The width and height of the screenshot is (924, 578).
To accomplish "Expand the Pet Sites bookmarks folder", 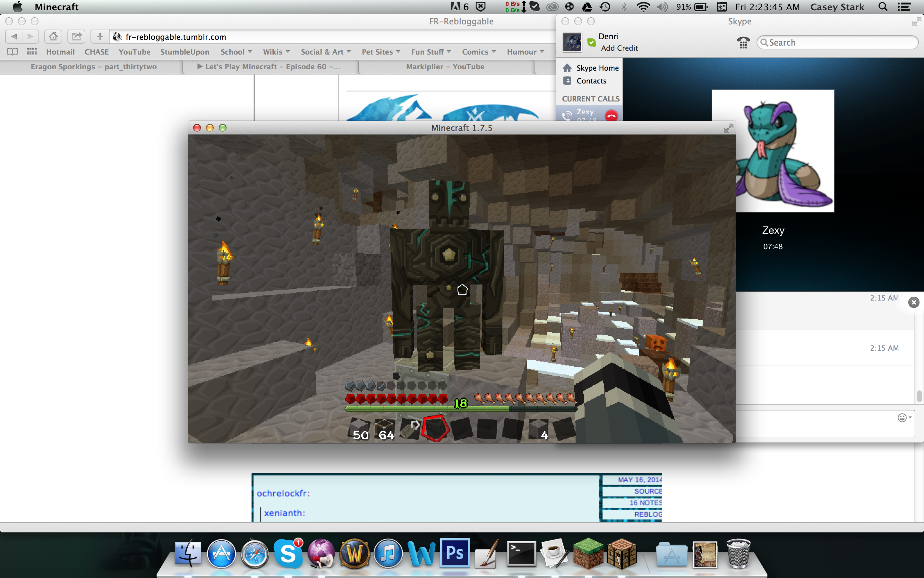I will pyautogui.click(x=381, y=52).
